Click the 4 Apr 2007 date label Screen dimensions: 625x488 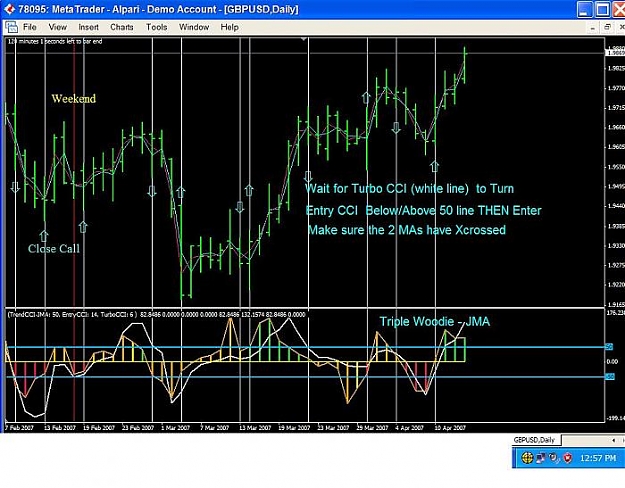tap(409, 428)
